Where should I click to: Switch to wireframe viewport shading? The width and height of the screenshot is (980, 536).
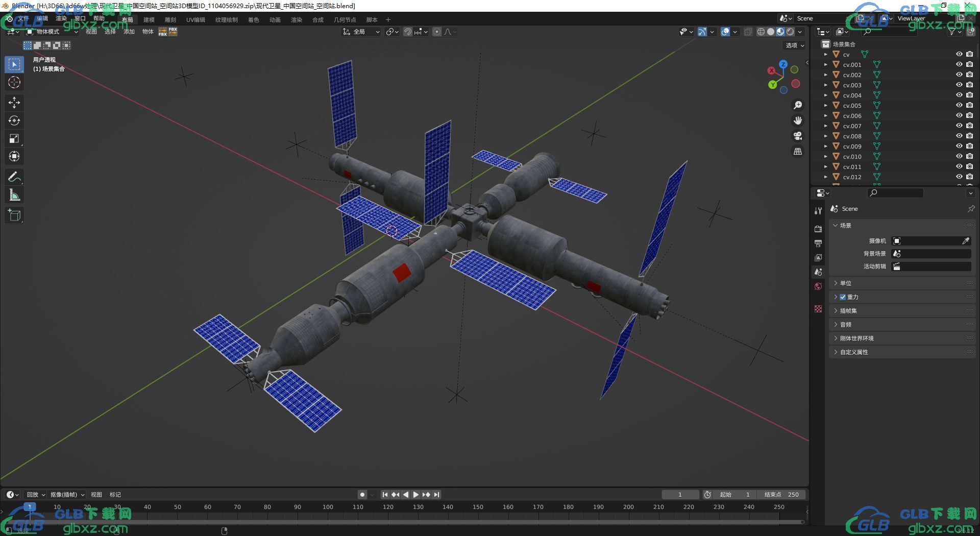(761, 32)
